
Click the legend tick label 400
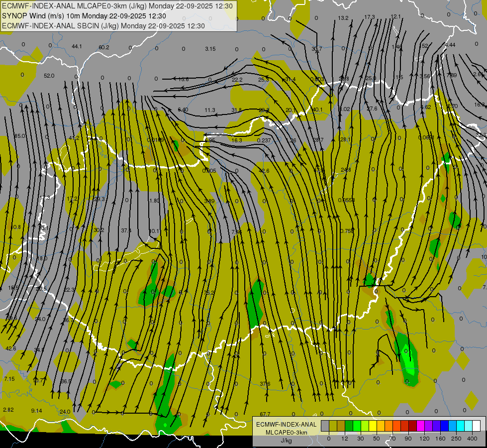click(472, 439)
